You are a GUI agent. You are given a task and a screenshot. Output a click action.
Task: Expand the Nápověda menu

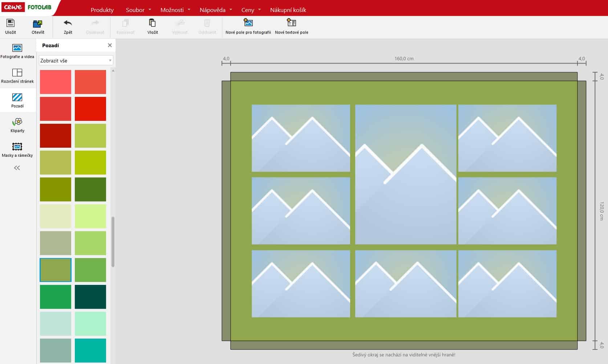click(215, 10)
